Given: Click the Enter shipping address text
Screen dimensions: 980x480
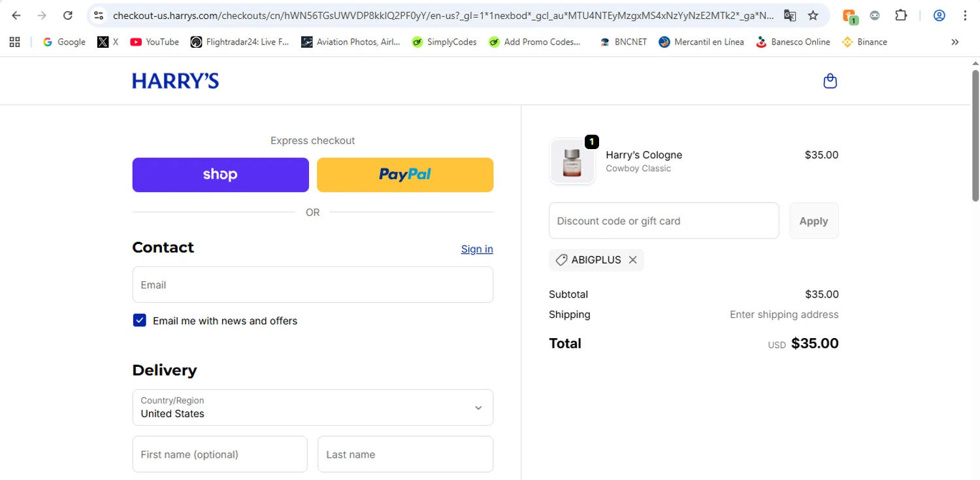Looking at the screenshot, I should [784, 315].
